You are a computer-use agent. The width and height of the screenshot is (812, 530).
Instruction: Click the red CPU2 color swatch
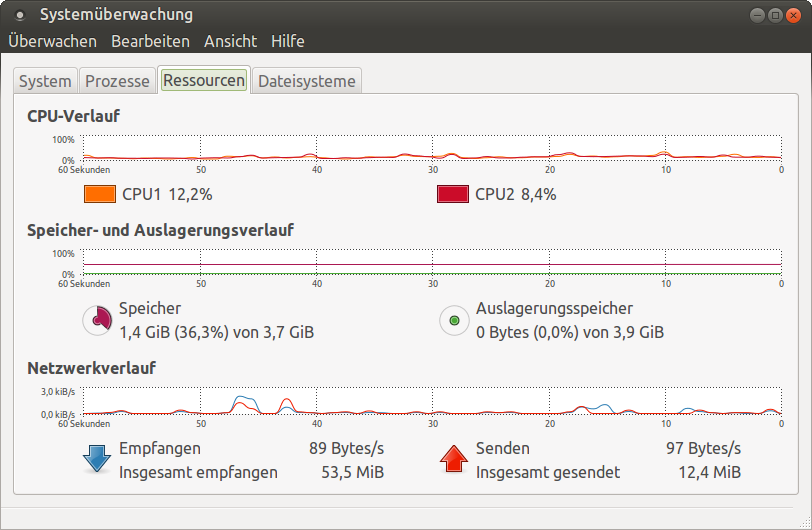(x=453, y=194)
